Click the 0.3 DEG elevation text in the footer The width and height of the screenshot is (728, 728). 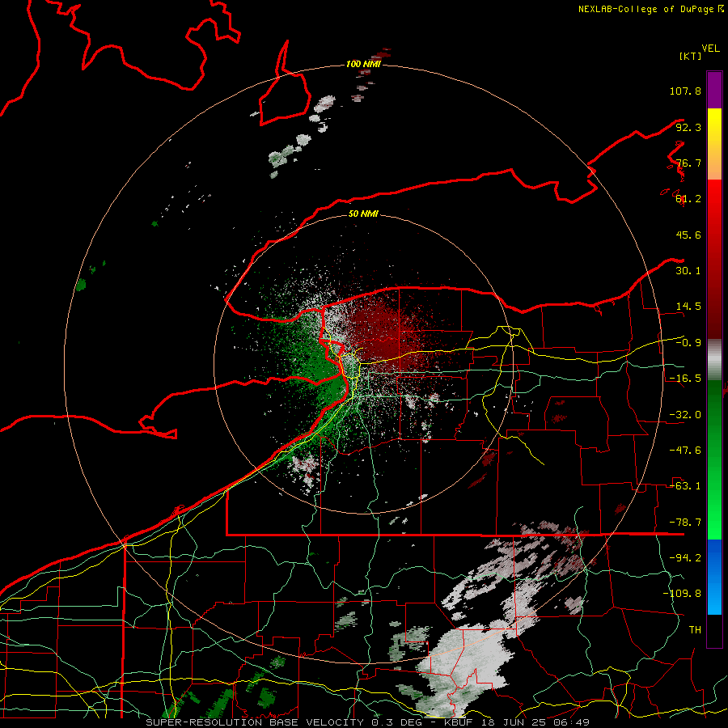click(x=396, y=722)
